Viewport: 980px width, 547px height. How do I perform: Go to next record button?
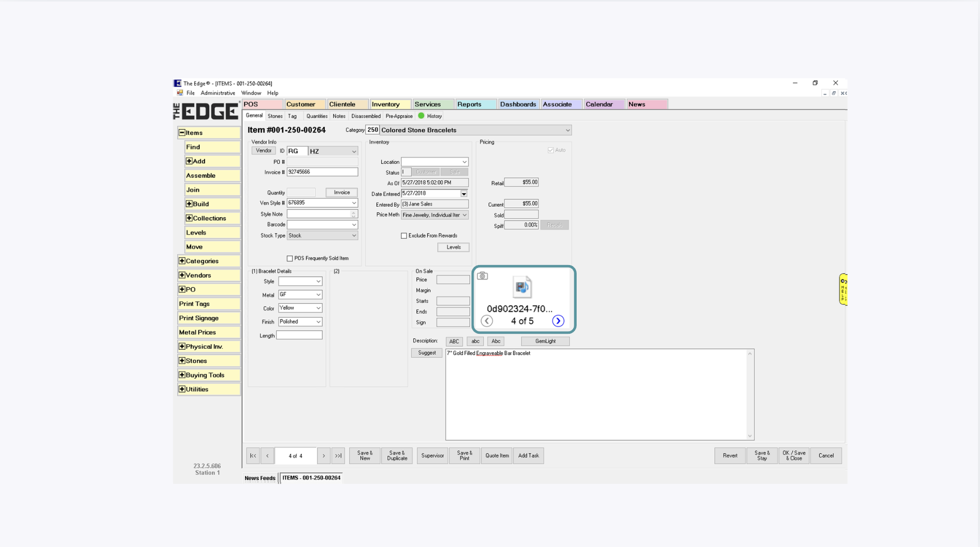324,455
